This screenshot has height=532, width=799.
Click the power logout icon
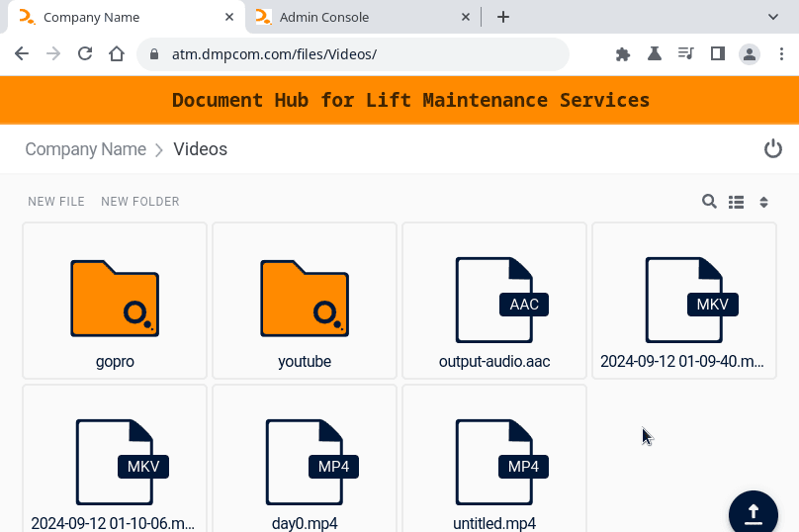(x=773, y=149)
